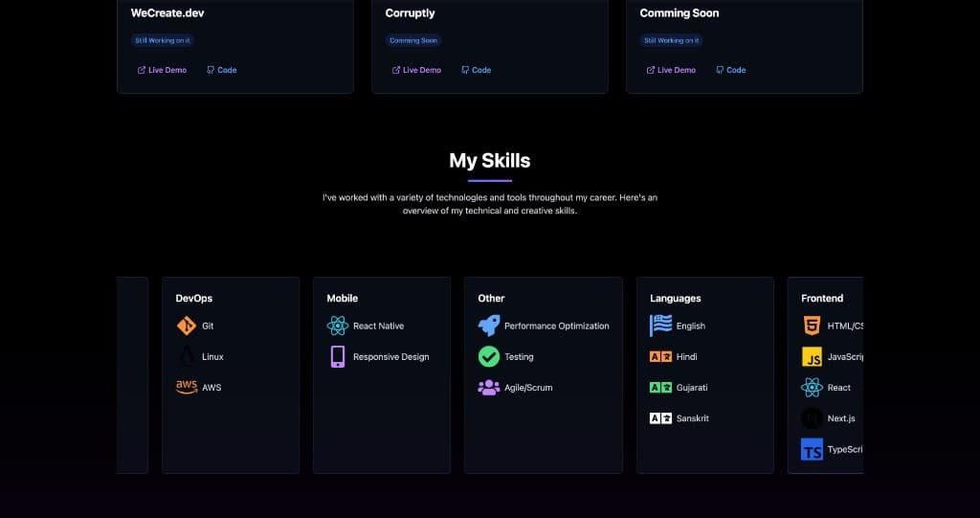
Task: Click the Testing label
Action: click(519, 356)
